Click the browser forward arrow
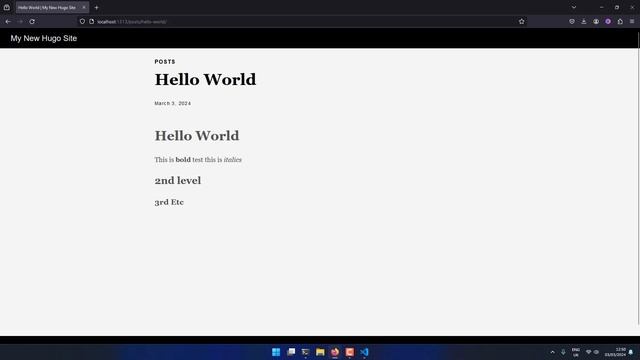The width and height of the screenshot is (640, 360). point(20,22)
